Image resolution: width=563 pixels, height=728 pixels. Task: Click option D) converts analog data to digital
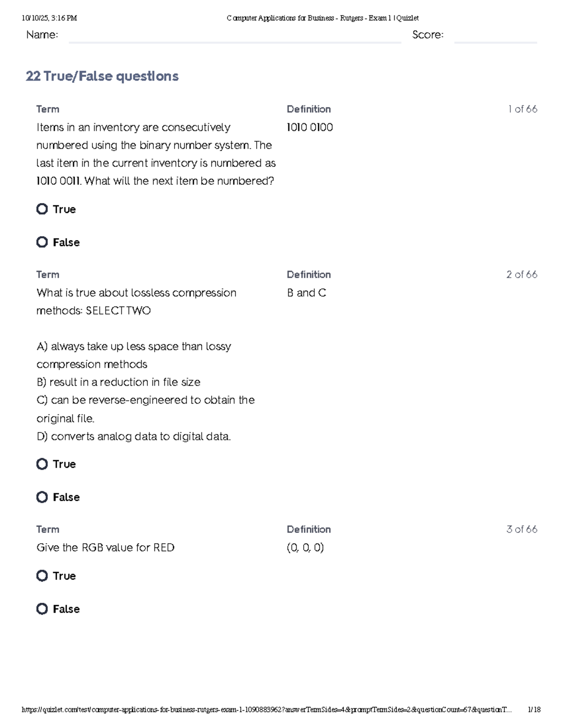(x=134, y=437)
